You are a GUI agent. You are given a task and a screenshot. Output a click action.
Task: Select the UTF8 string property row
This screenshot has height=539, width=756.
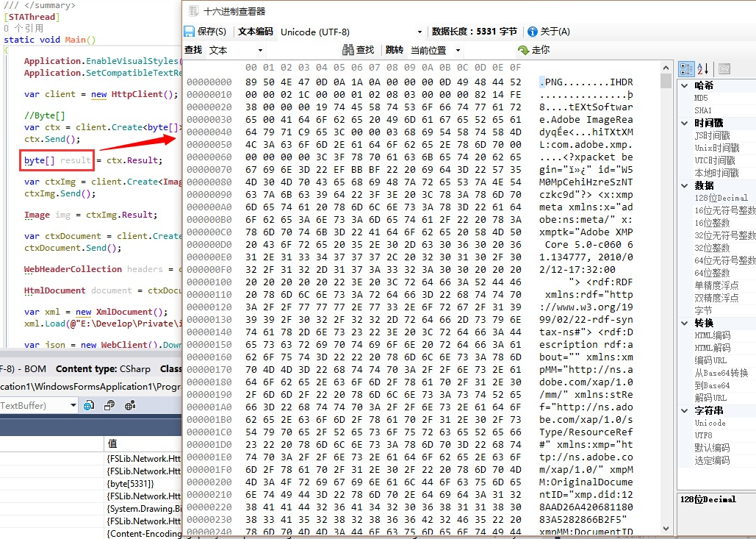tap(723, 435)
